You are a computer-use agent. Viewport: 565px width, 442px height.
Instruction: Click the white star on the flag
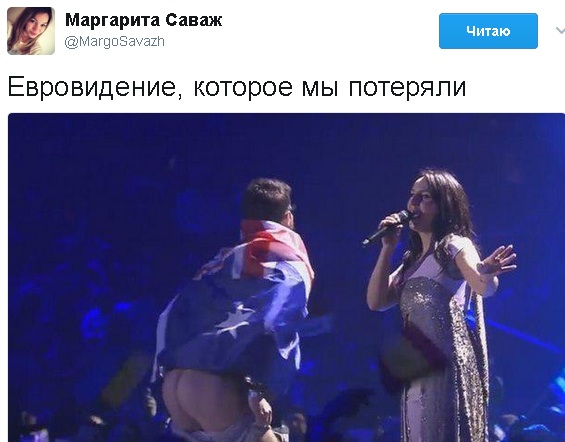click(x=233, y=318)
